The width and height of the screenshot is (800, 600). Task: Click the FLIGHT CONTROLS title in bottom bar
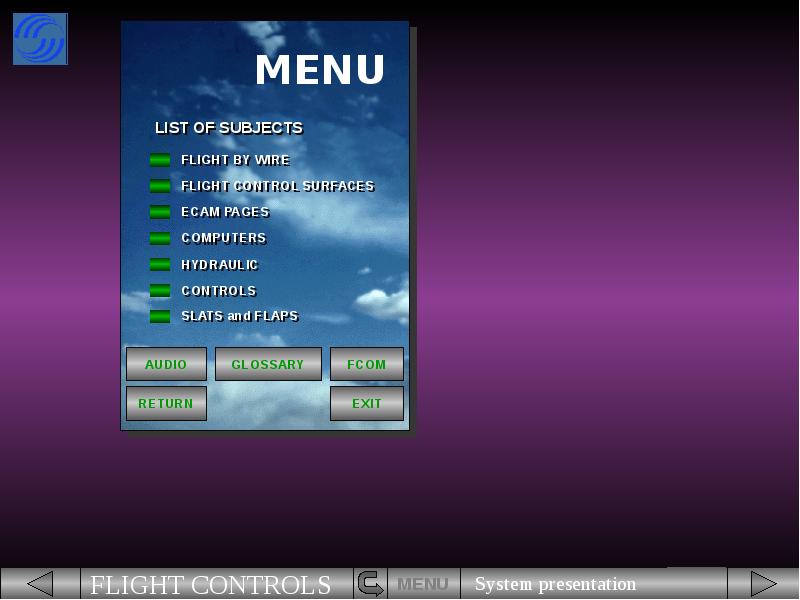[x=211, y=585]
